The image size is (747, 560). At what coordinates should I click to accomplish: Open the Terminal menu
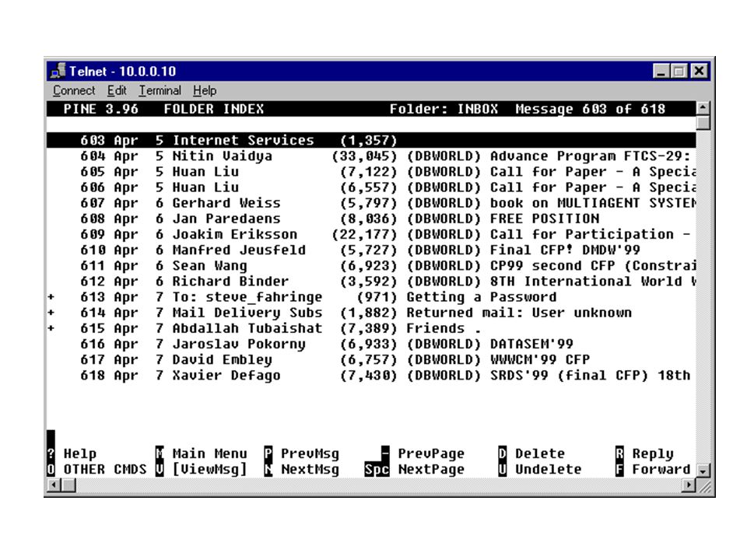click(160, 90)
